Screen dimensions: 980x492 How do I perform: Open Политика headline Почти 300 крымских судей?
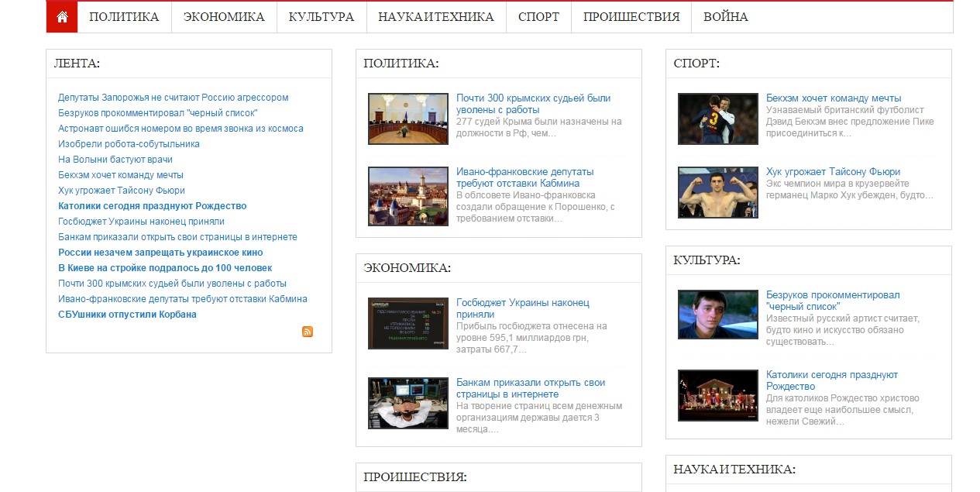(534, 104)
